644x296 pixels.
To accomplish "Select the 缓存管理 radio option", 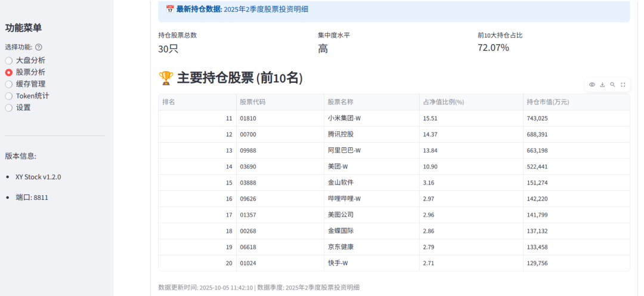I will 9,84.
